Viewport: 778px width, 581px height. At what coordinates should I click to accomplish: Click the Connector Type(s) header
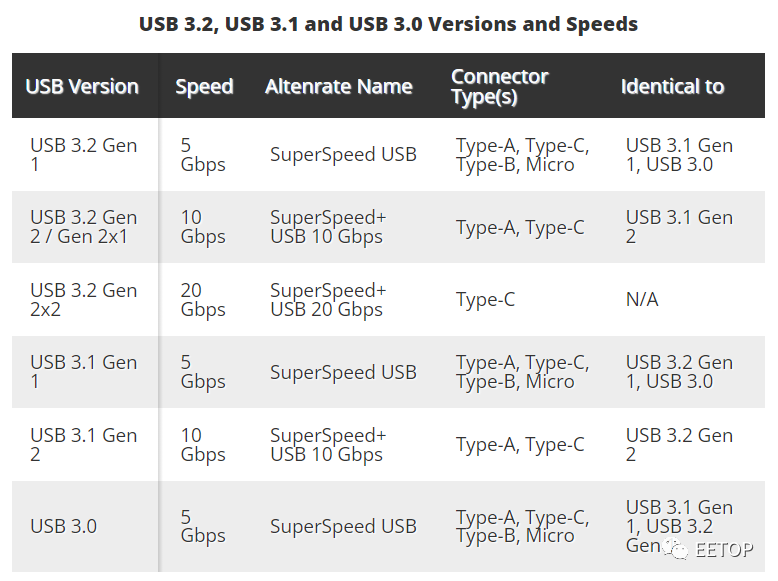[x=500, y=87]
